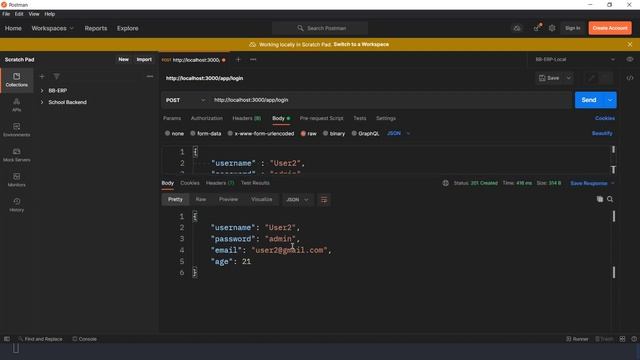
Task: Switch to the request Params tab
Action: pyautogui.click(x=172, y=118)
